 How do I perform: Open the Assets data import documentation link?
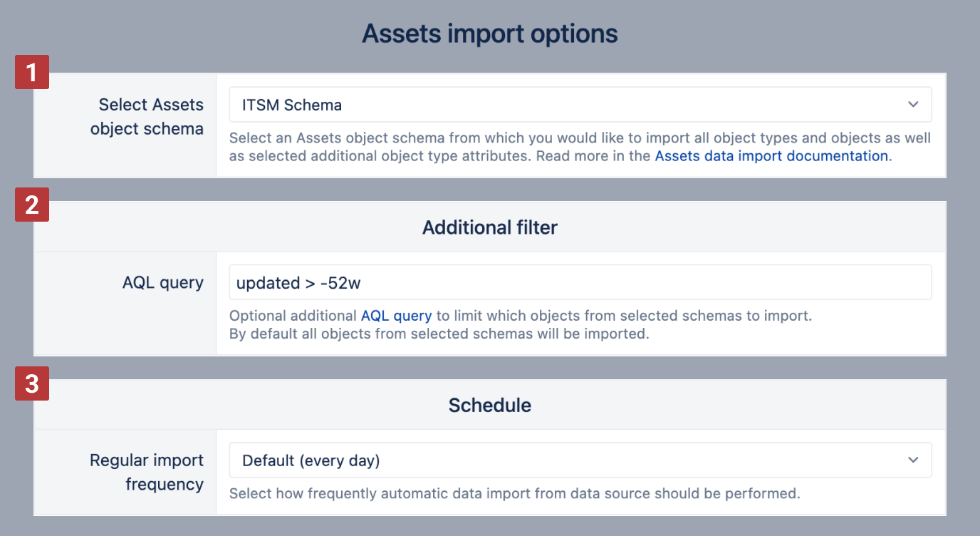tap(771, 156)
